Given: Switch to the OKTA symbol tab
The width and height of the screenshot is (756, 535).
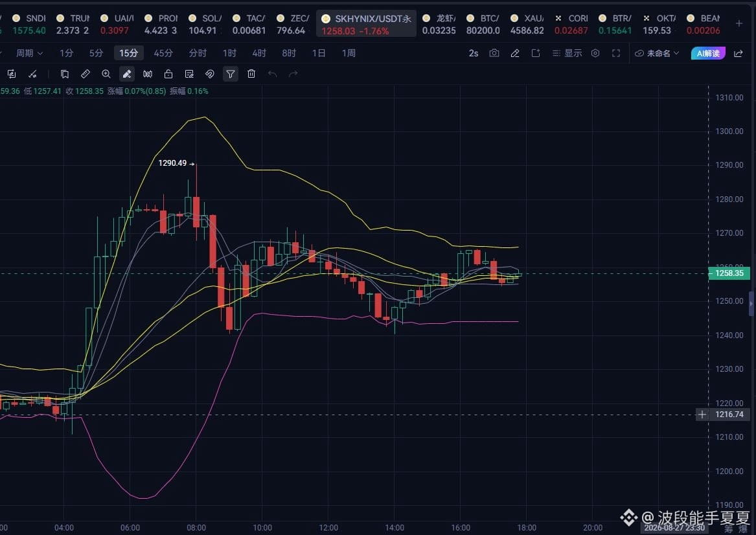Looking at the screenshot, I should point(659,24).
